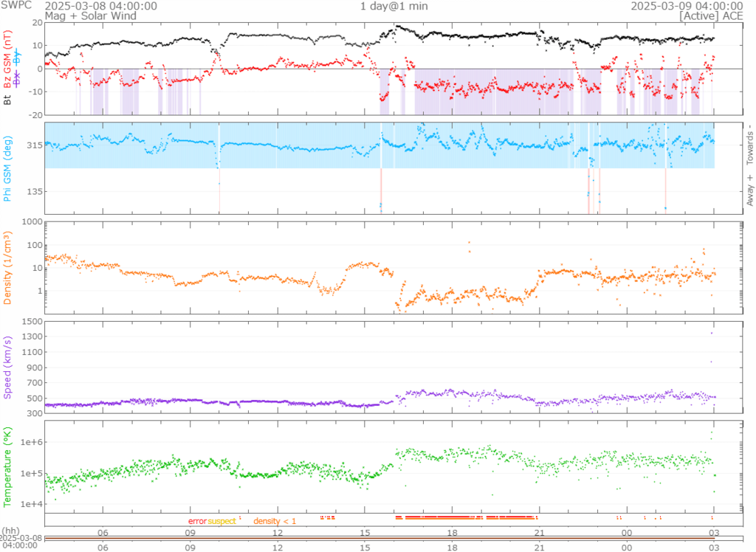This screenshot has height=552, width=756.
Task: Click the 900 tick on the Speed axis
Action: (35, 368)
